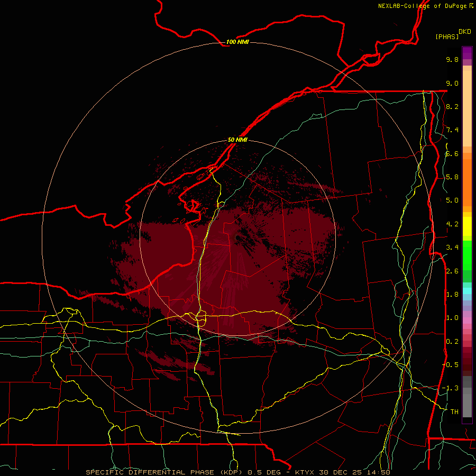
Task: Click the 5.8 legend scale value
Action: click(x=452, y=177)
